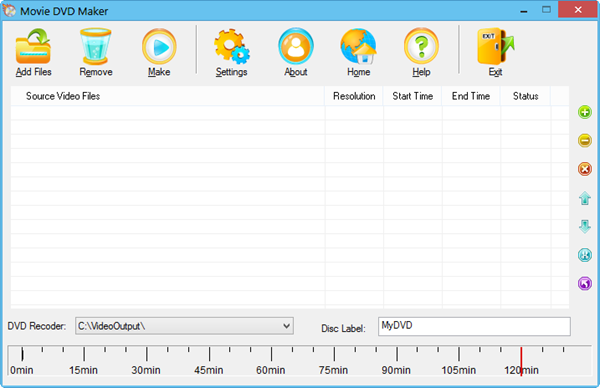
Task: Move item down with the down arrow icon
Action: click(x=585, y=226)
